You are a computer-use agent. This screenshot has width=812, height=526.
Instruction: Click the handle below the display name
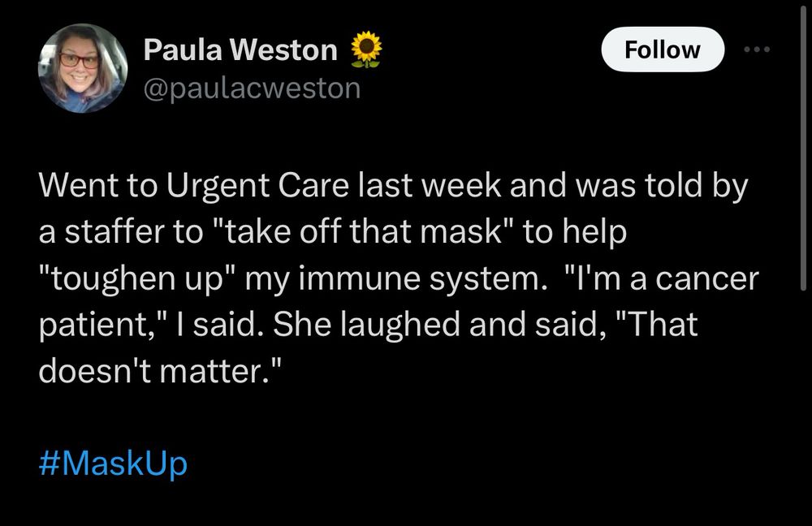pos(250,89)
